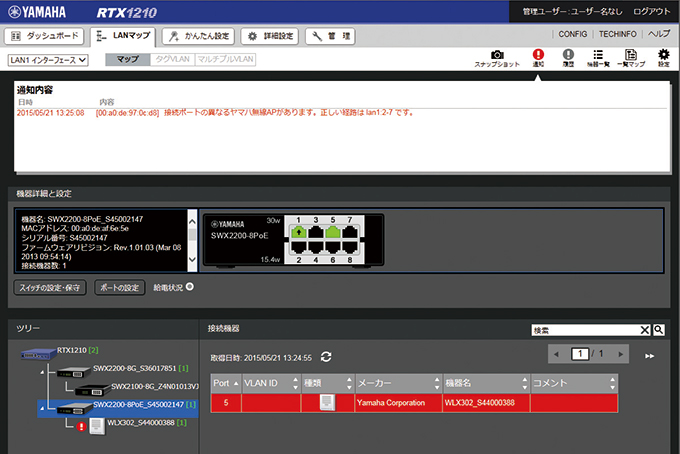Select port 7 on the switch image
This screenshot has width=680, height=454.
tap(350, 232)
